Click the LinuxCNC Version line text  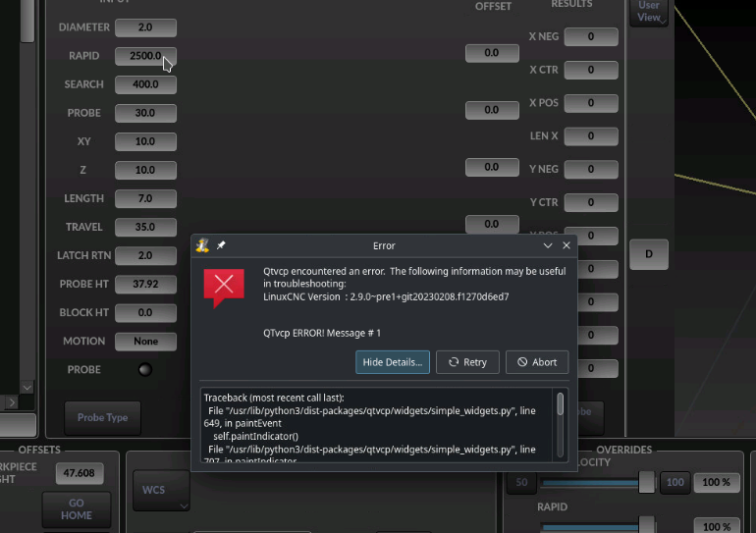386,296
